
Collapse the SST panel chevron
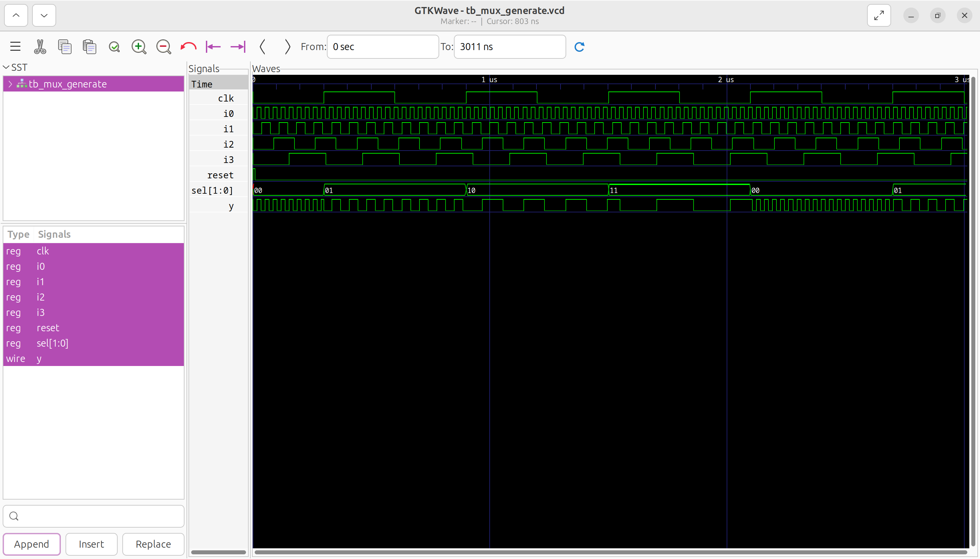click(x=6, y=67)
